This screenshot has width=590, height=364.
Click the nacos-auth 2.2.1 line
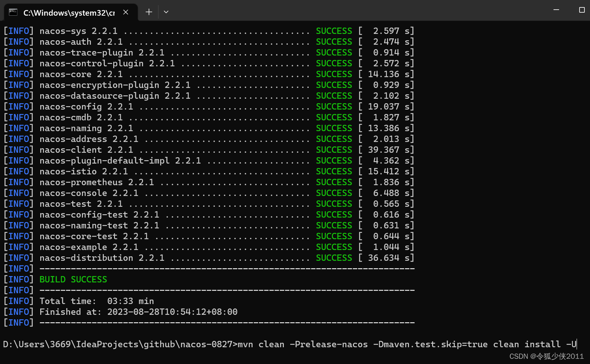[x=209, y=42]
